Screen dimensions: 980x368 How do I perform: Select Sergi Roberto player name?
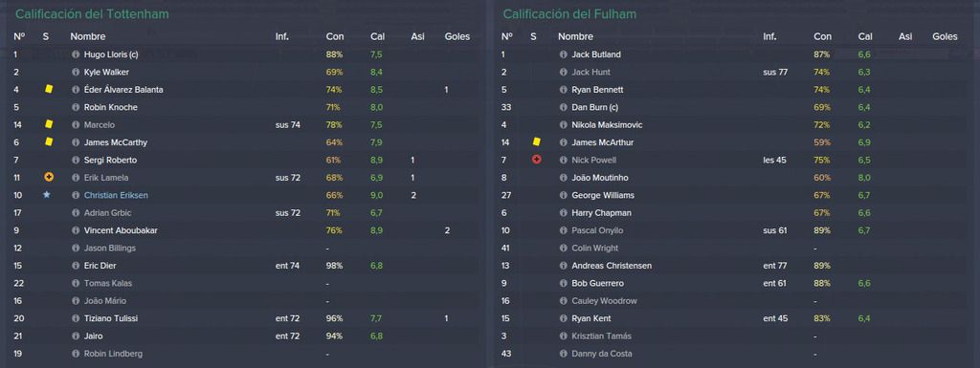pyautogui.click(x=111, y=161)
